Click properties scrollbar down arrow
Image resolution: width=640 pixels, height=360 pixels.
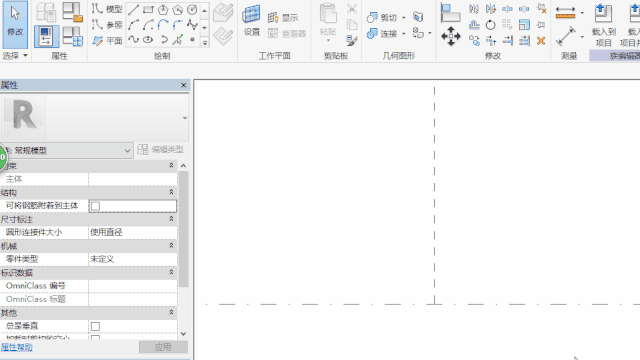click(183, 334)
